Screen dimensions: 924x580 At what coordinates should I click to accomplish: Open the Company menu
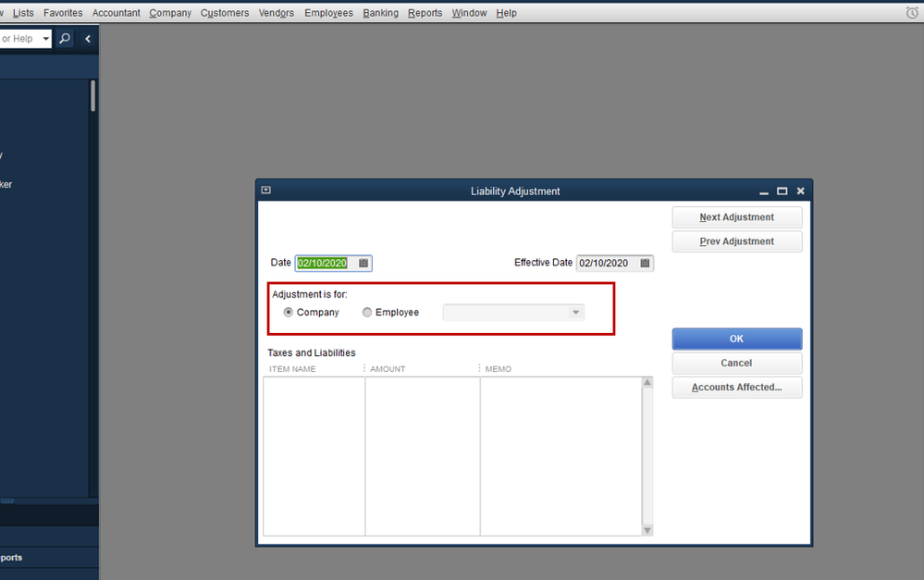[x=170, y=13]
